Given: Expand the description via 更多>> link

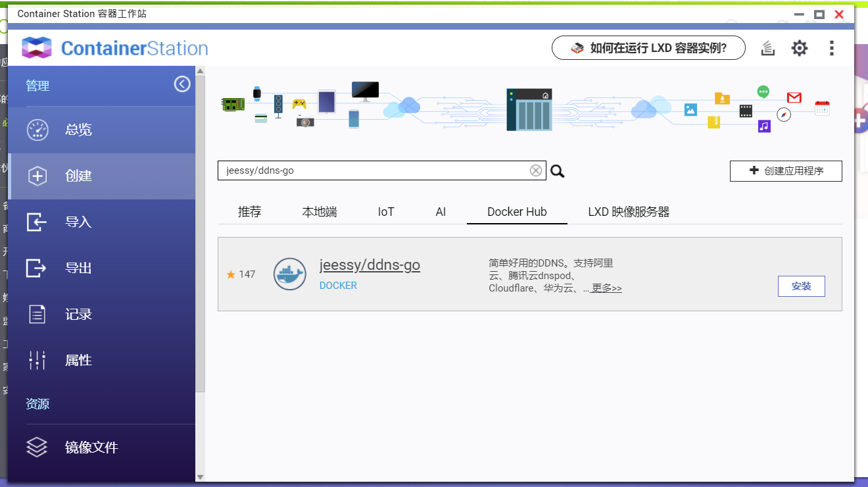Looking at the screenshot, I should 606,288.
